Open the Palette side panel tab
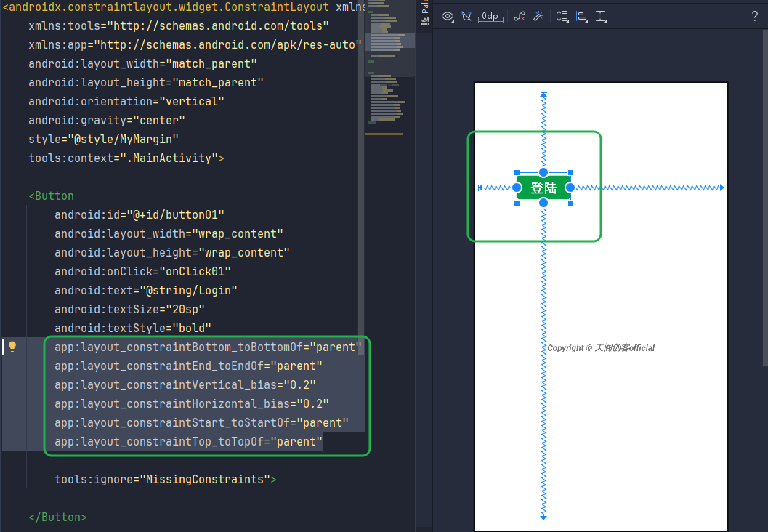 [x=424, y=15]
